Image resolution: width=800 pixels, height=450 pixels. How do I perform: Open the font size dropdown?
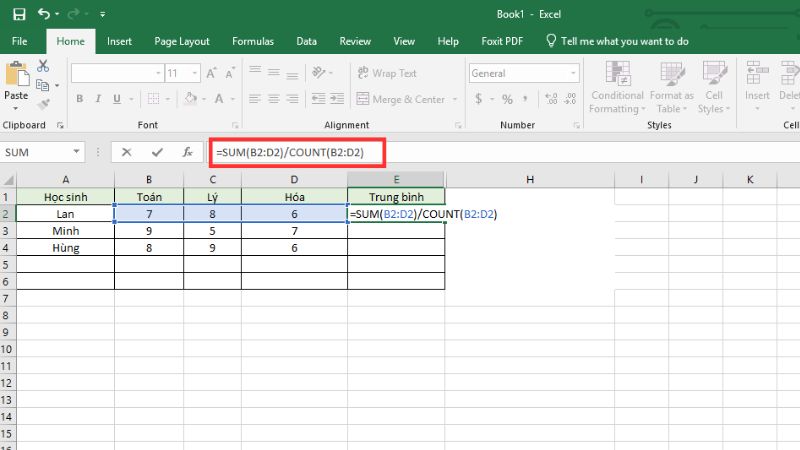(x=195, y=73)
